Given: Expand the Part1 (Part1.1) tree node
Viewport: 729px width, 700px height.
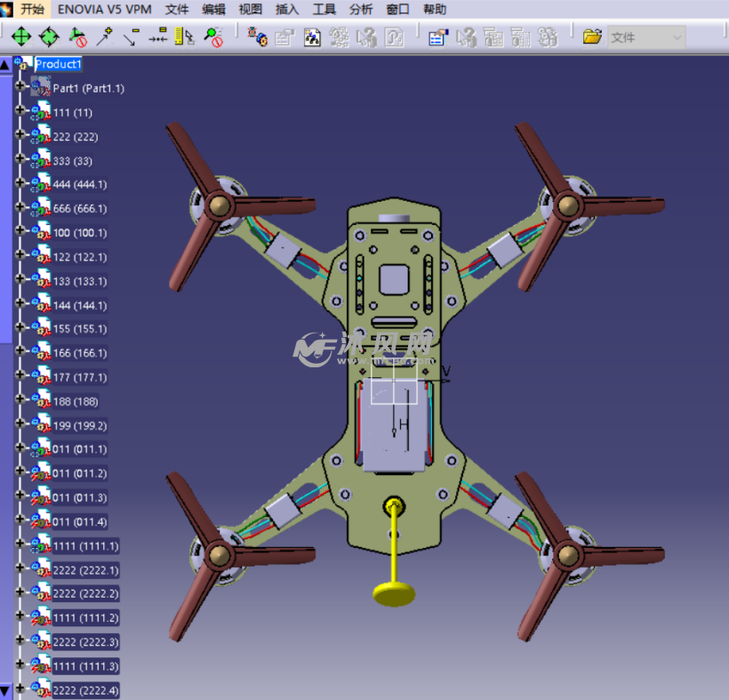Looking at the screenshot, I should [21, 87].
